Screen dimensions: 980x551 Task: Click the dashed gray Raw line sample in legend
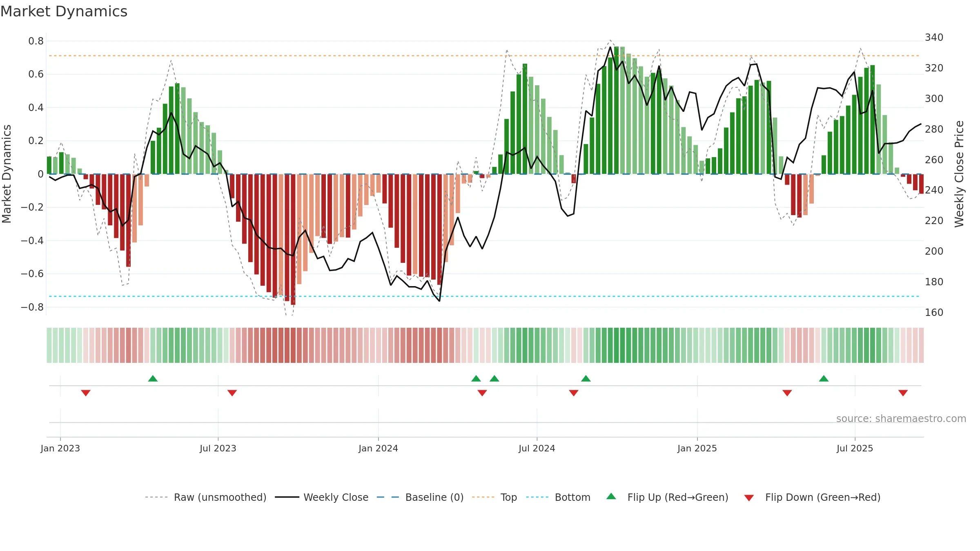(x=156, y=497)
